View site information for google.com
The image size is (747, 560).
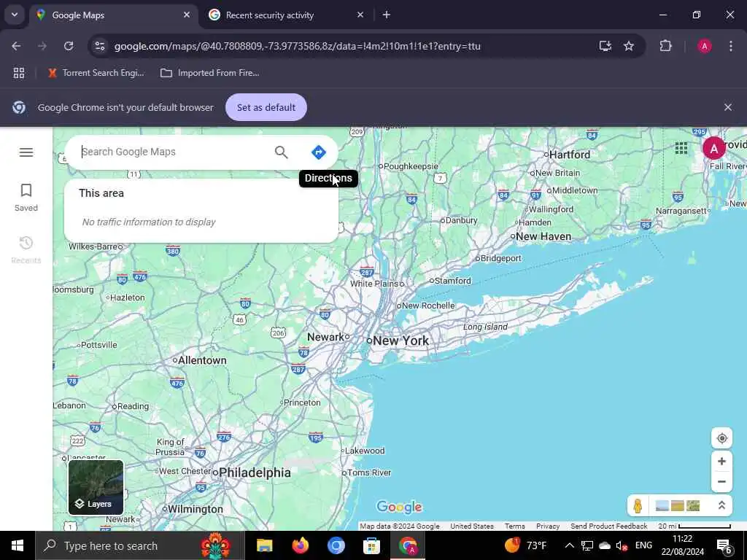tap(100, 46)
